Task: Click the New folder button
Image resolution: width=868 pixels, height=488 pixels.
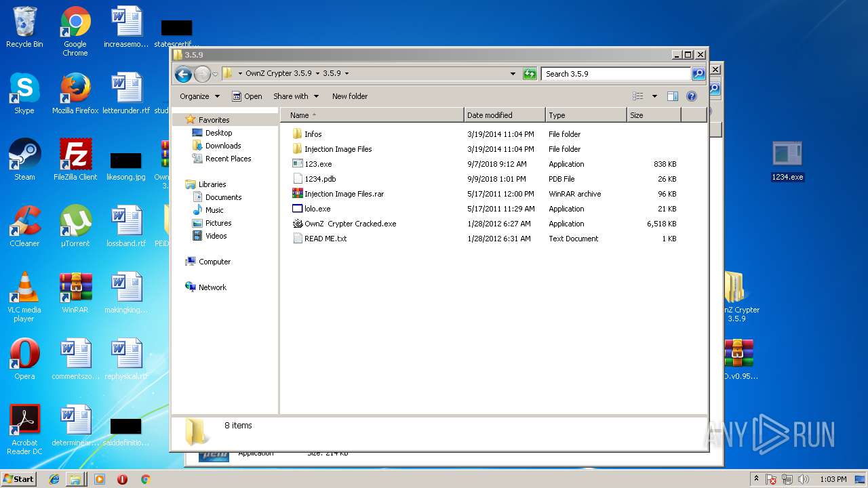Action: (350, 96)
